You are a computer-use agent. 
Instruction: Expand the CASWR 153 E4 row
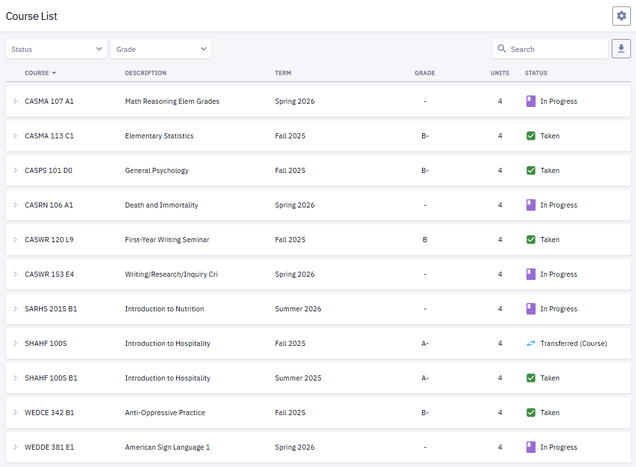tap(15, 274)
